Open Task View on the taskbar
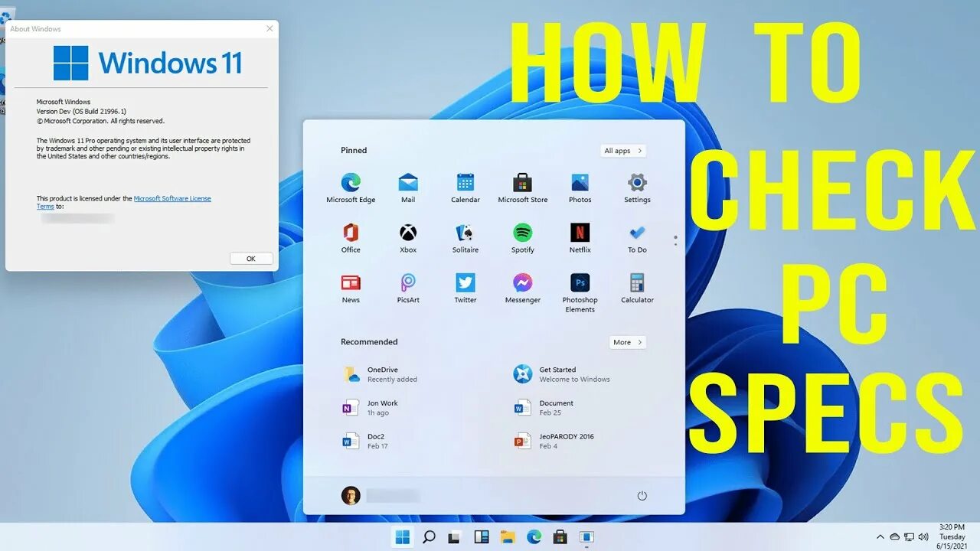The height and width of the screenshot is (551, 980). point(455,537)
